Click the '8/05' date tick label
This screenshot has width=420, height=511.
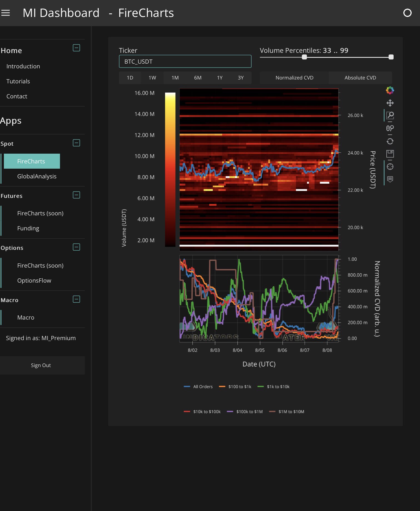260,350
